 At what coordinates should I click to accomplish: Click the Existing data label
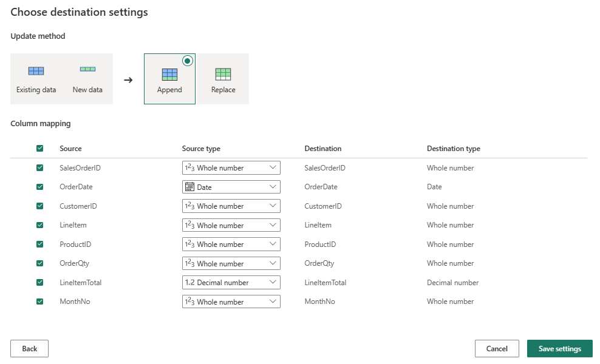(36, 90)
